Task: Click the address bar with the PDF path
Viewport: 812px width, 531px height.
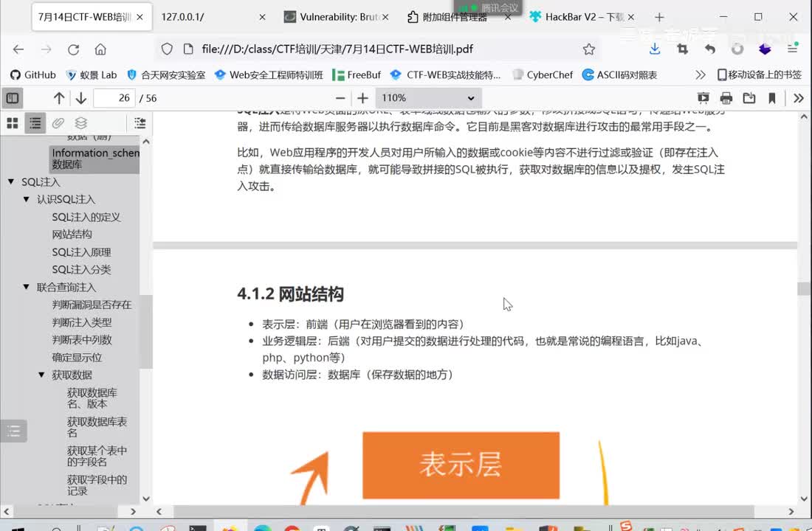Action: pyautogui.click(x=377, y=49)
